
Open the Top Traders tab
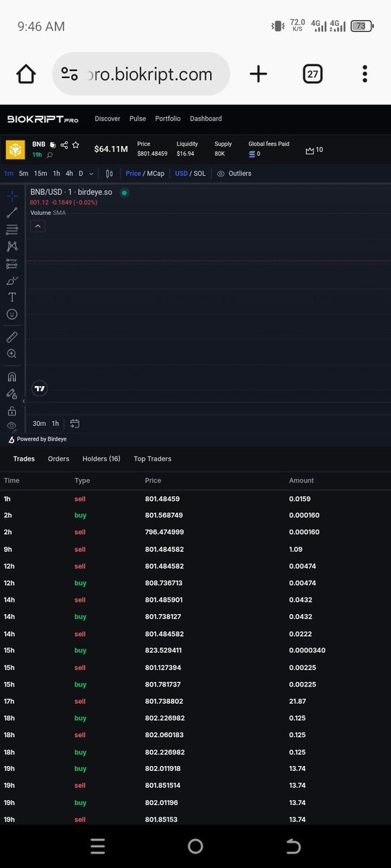point(153,459)
